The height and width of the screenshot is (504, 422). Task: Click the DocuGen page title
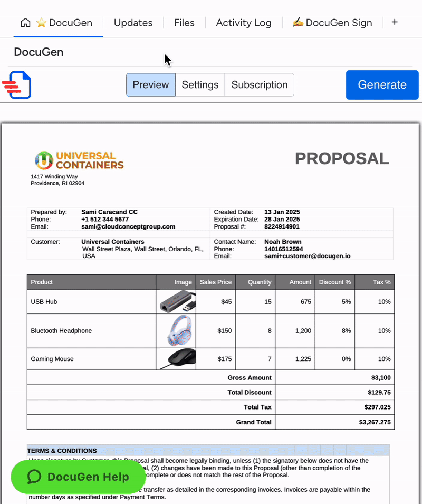[x=39, y=52]
